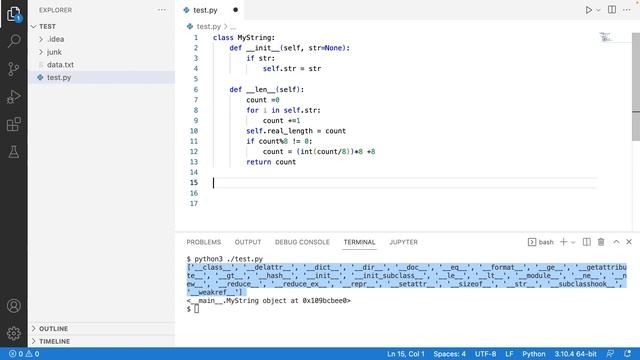The height and width of the screenshot is (360, 640).
Task: Click the 'class MyString:' line
Action: [244, 38]
